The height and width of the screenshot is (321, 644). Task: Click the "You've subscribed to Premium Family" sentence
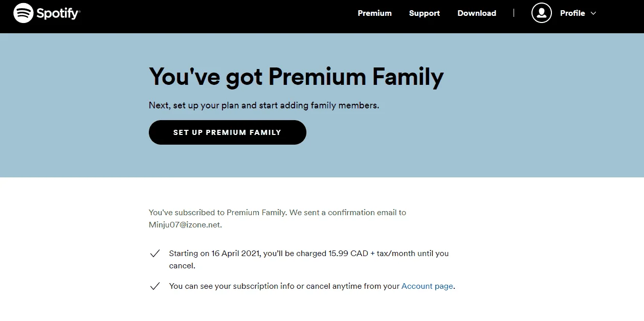click(218, 212)
